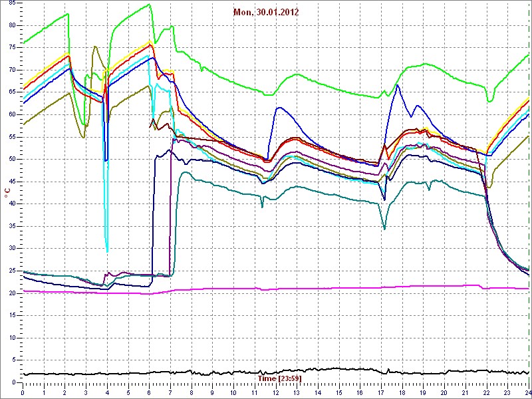Select the 25 value on temperature axis
This screenshot has height=399, width=532.
tap(13, 271)
